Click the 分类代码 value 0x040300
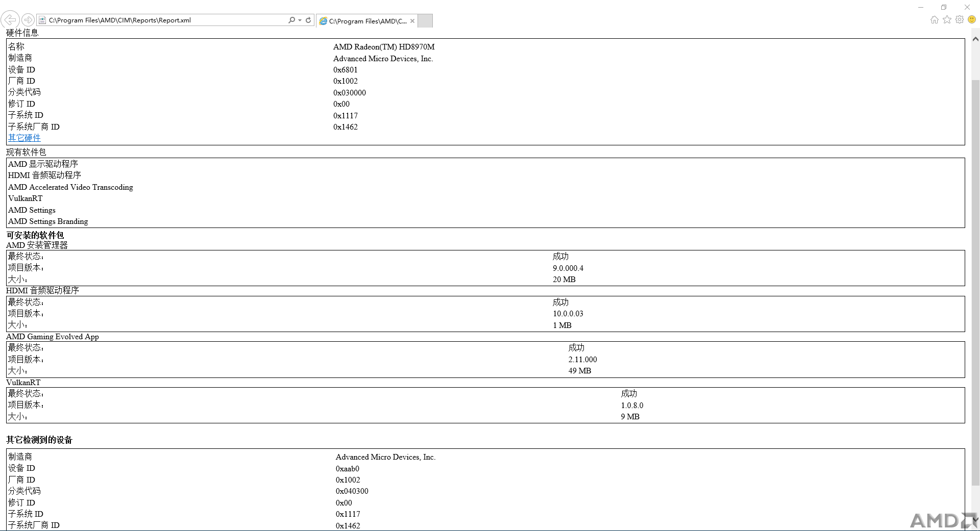Screen dimensions: 980x531 pos(352,491)
